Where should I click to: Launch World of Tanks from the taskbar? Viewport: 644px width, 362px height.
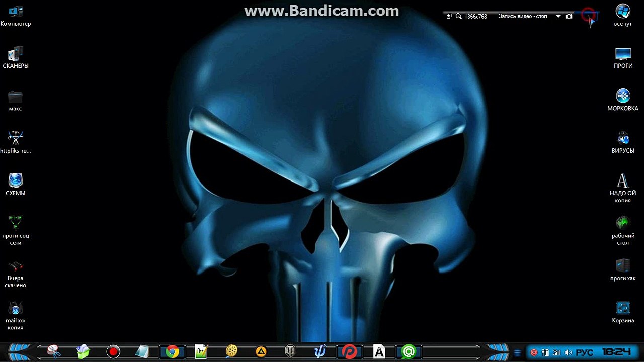(x=290, y=351)
